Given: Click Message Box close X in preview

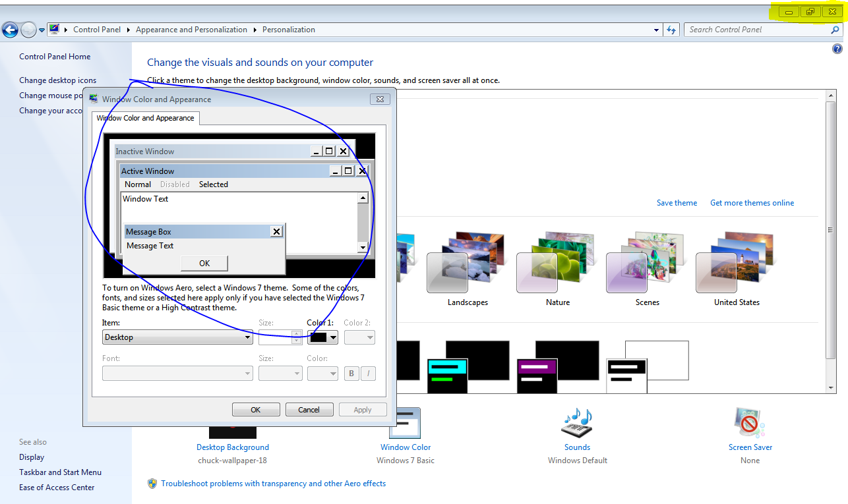Looking at the screenshot, I should pyautogui.click(x=276, y=231).
